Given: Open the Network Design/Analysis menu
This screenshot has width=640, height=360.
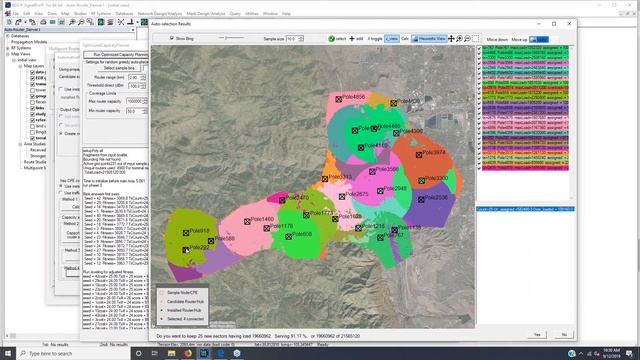Looking at the screenshot, I should click(x=160, y=14).
